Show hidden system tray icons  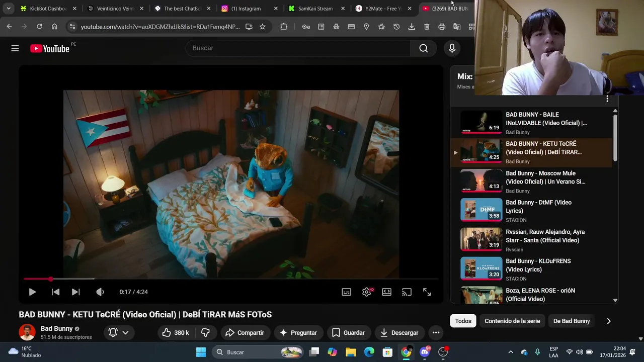coord(511,352)
